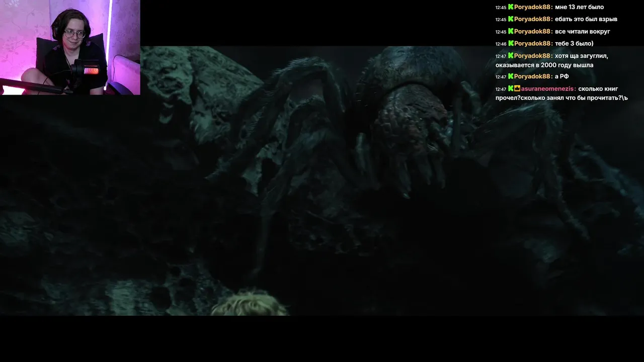Click the 12:47 timestamp of "а РФ" message

pos(501,77)
